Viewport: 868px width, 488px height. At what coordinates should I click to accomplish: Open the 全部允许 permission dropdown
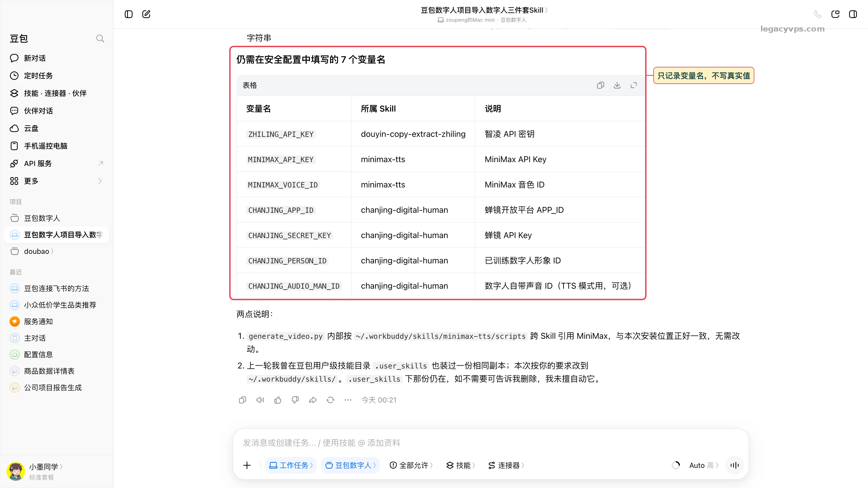[x=411, y=465]
